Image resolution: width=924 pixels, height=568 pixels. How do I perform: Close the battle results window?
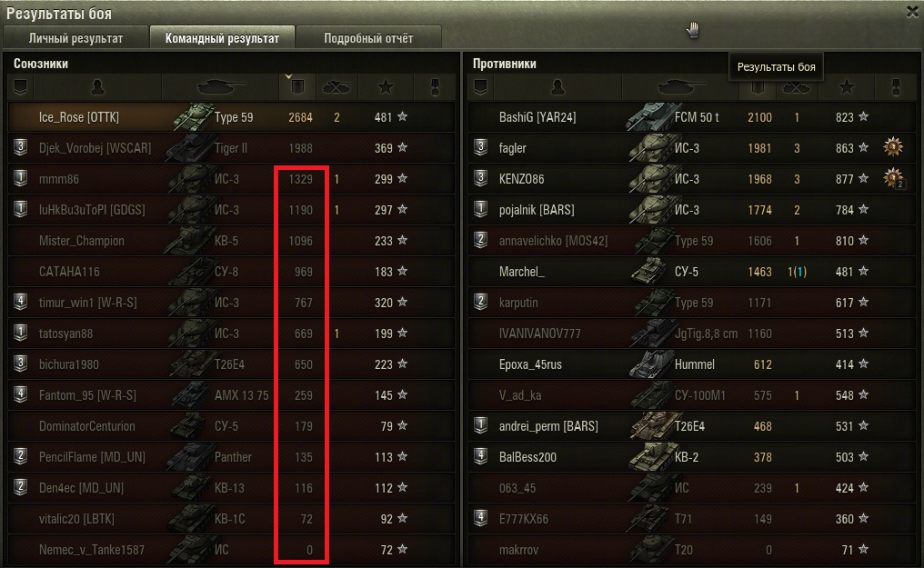(x=912, y=11)
